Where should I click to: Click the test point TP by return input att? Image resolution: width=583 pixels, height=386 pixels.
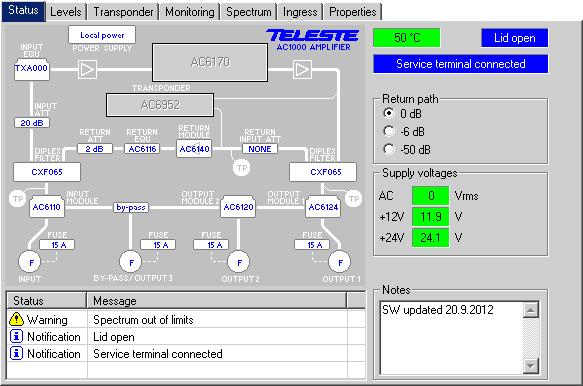click(x=242, y=168)
